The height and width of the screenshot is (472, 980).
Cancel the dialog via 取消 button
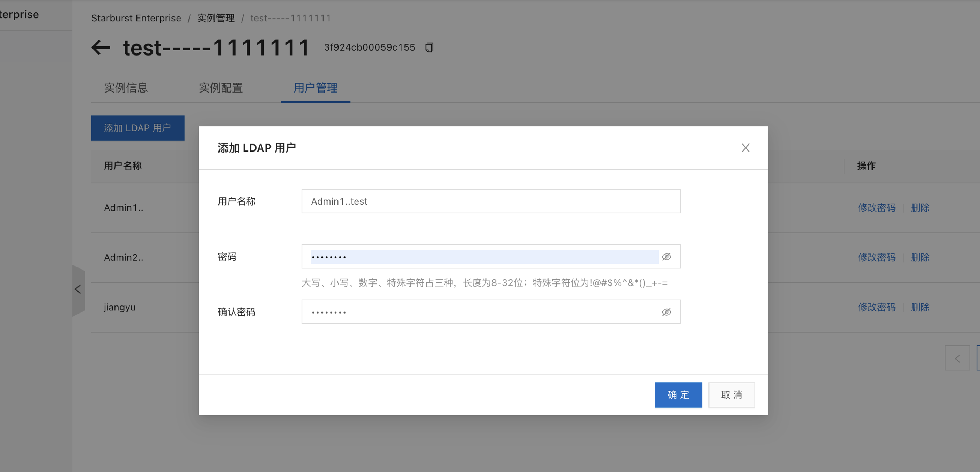coord(731,395)
